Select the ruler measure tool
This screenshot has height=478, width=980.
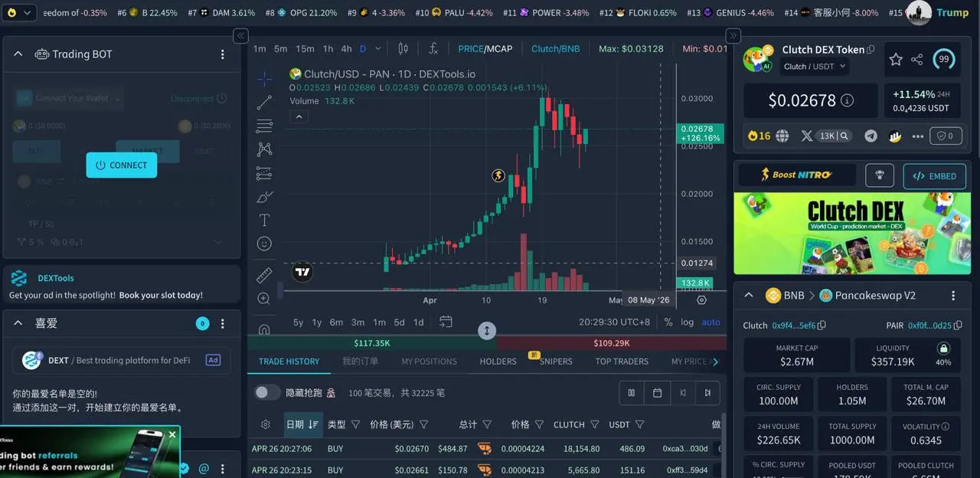coord(264,275)
